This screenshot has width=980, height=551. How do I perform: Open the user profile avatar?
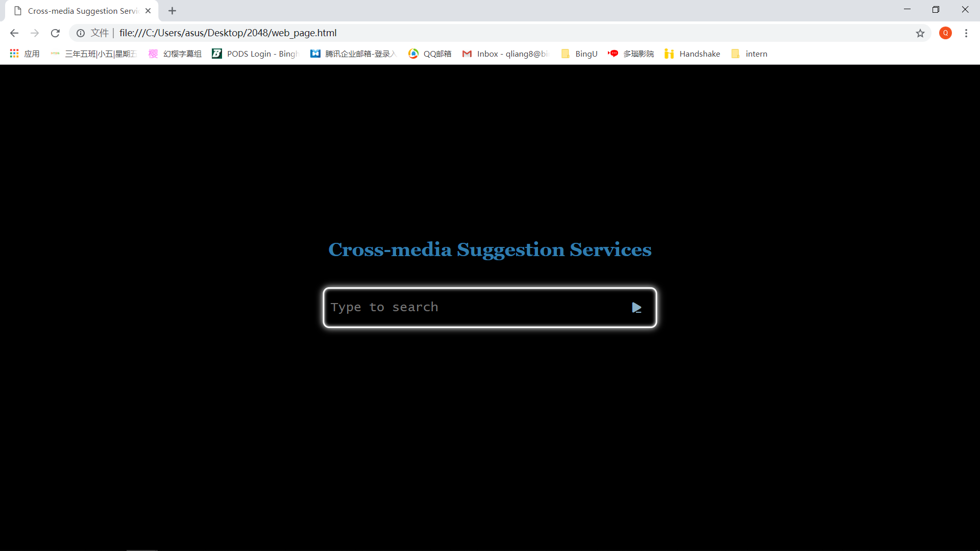[945, 33]
